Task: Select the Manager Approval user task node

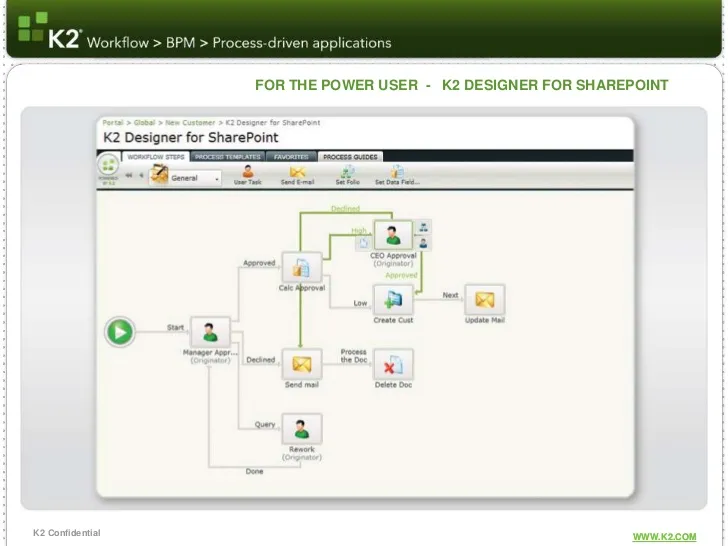Action: (210, 332)
